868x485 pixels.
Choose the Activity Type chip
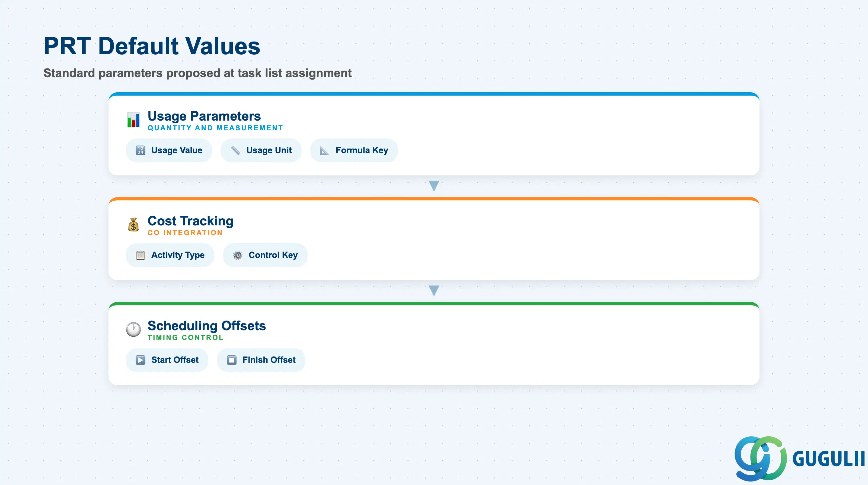(170, 255)
